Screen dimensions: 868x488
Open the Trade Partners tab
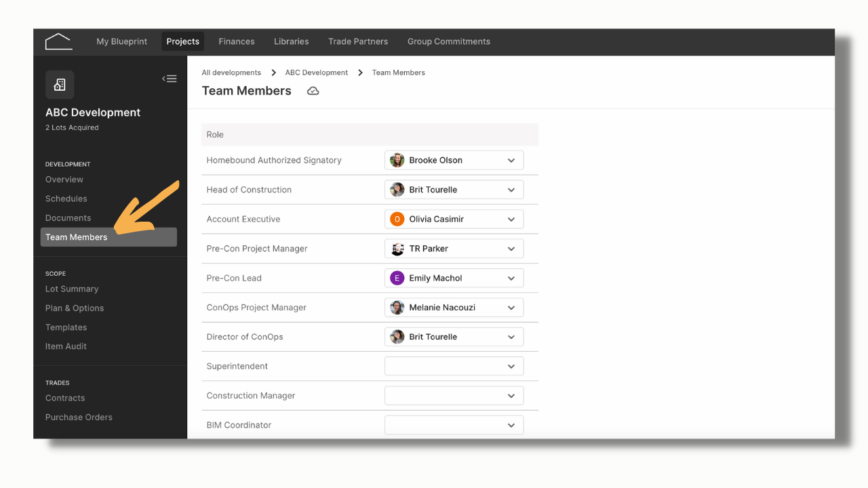358,41
